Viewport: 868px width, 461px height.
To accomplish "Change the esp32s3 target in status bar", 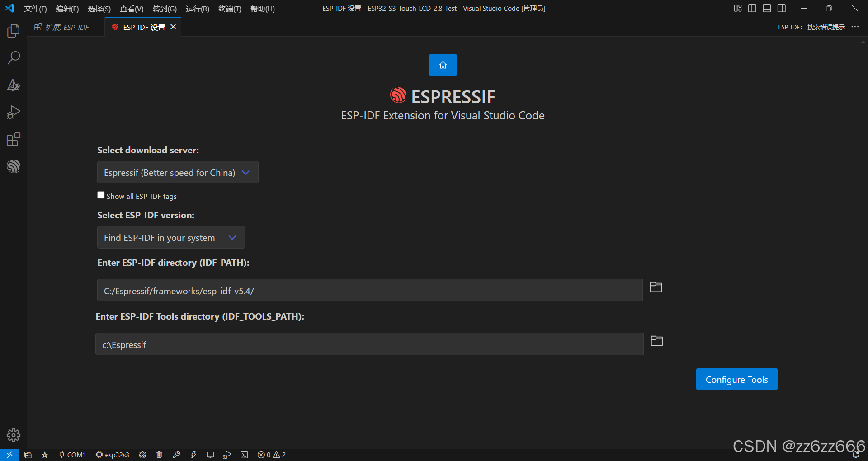I will [113, 455].
